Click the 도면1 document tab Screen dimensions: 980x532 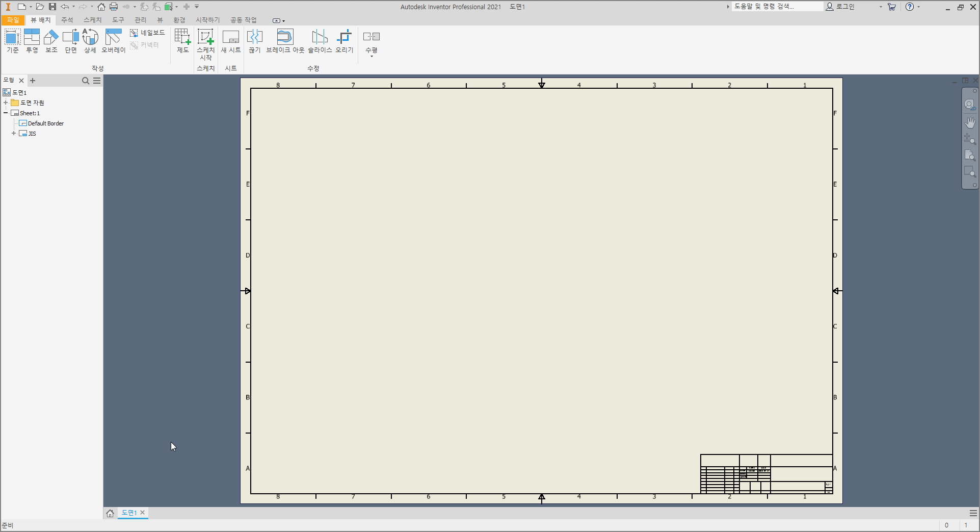[x=129, y=513]
